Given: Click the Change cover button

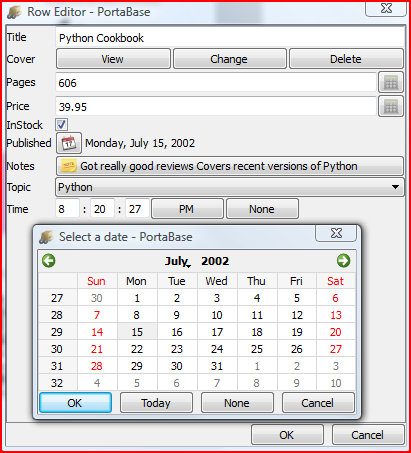Looking at the screenshot, I should pos(230,59).
